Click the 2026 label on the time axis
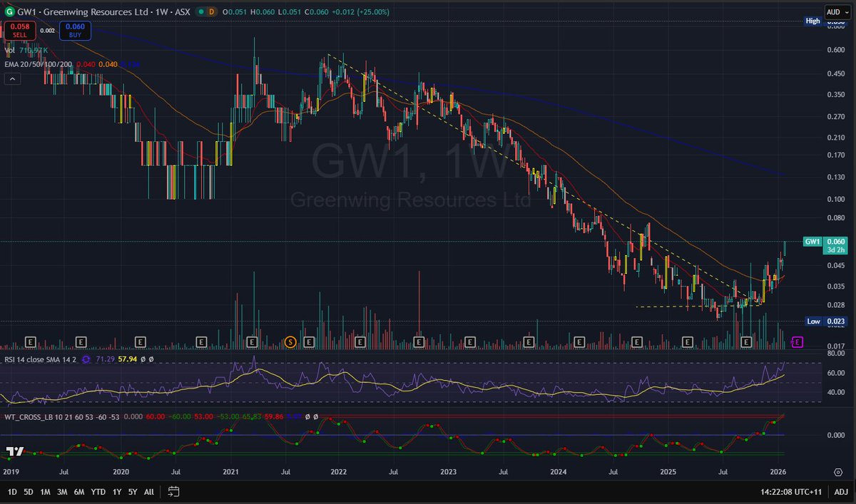 pyautogui.click(x=778, y=472)
